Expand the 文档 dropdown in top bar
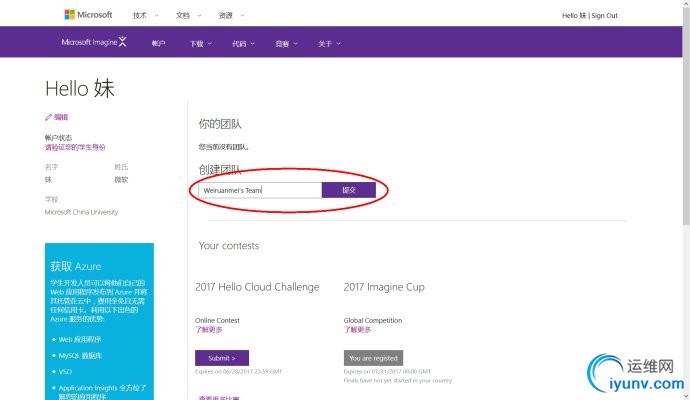Screen dimensions: 690x400 pyautogui.click(x=188, y=15)
